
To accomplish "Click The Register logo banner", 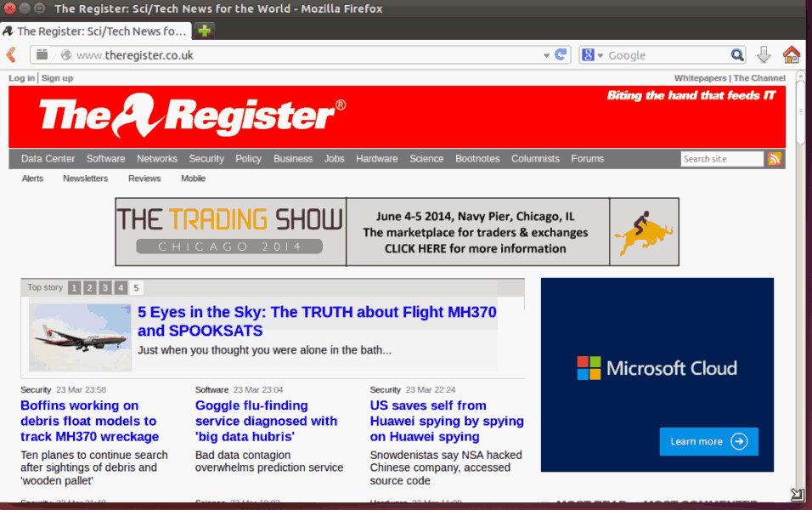I will coord(193,116).
